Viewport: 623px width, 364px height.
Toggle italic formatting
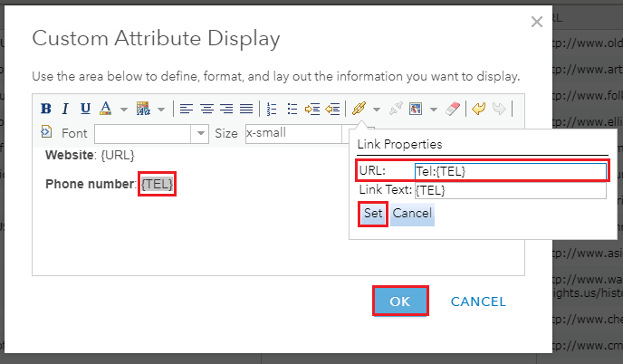[x=66, y=109]
